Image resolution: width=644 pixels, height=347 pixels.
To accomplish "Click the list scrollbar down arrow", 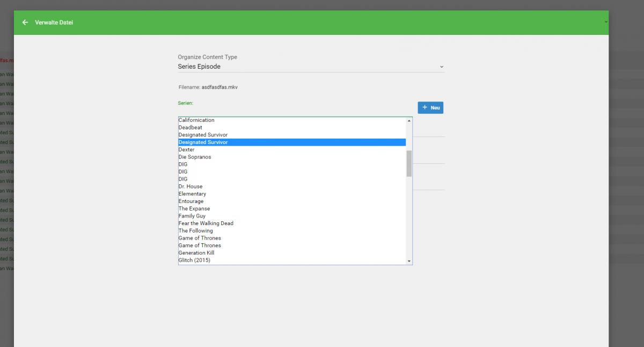I will (409, 261).
